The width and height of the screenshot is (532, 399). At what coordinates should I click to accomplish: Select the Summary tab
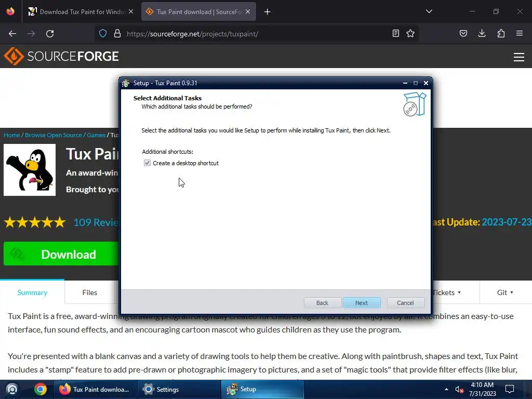coord(32,292)
